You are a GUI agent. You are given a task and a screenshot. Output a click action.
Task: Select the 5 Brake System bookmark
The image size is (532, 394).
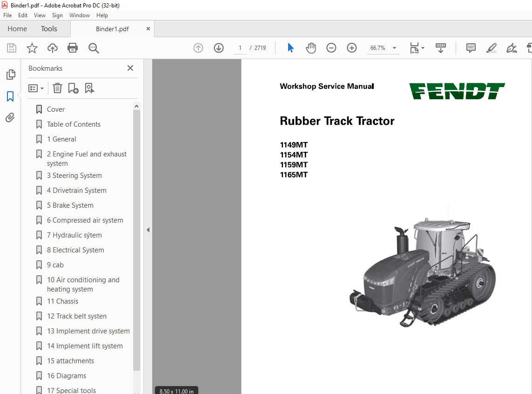70,205
